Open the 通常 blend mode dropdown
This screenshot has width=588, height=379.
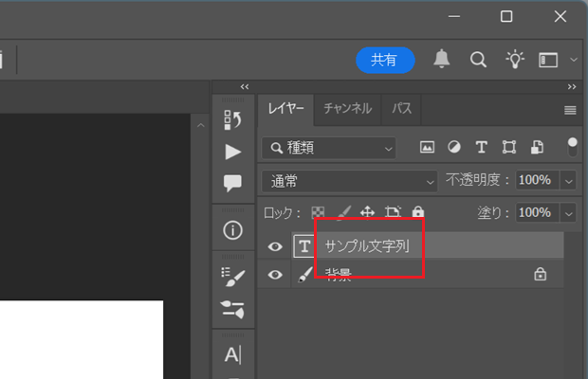tap(349, 180)
